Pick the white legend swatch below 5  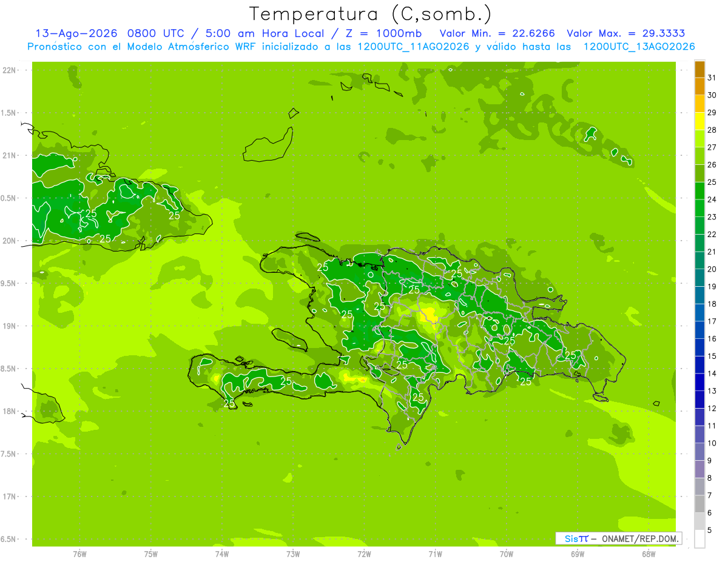pos(699,539)
